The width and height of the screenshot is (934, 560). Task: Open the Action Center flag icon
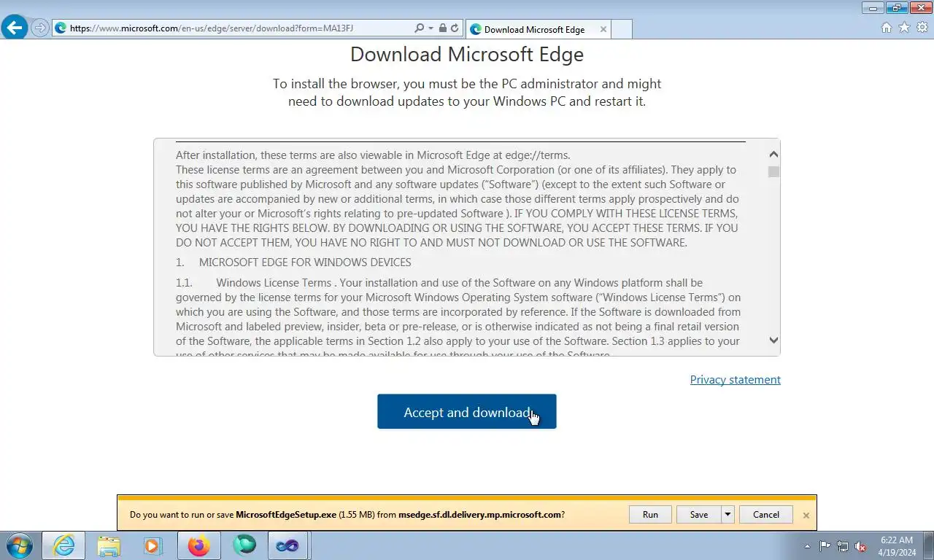825,546
